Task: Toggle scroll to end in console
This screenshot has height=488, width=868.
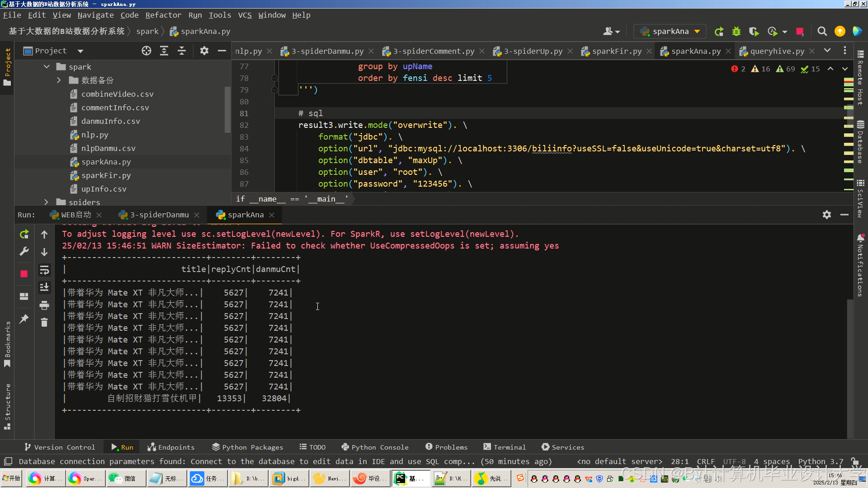Action: (x=44, y=287)
